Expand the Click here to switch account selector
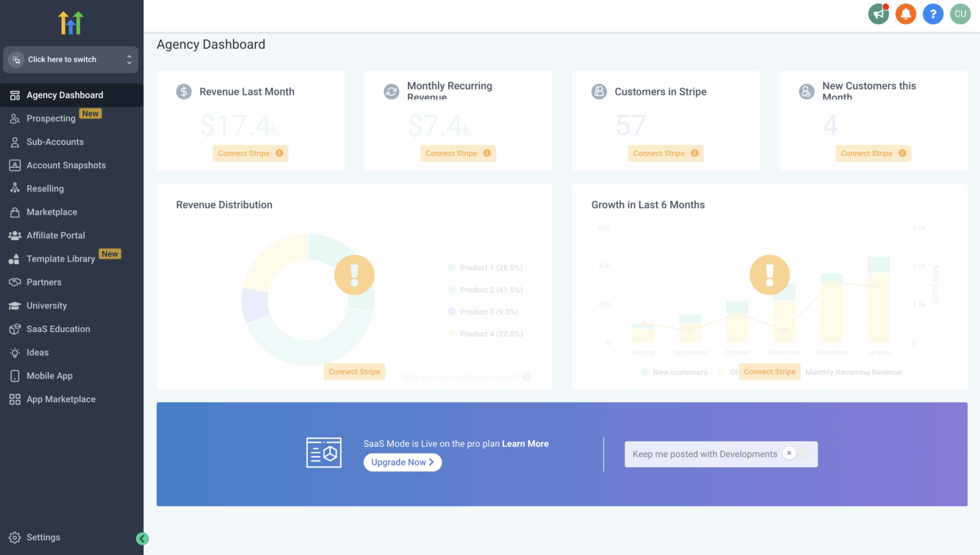The image size is (980, 555). click(x=71, y=59)
